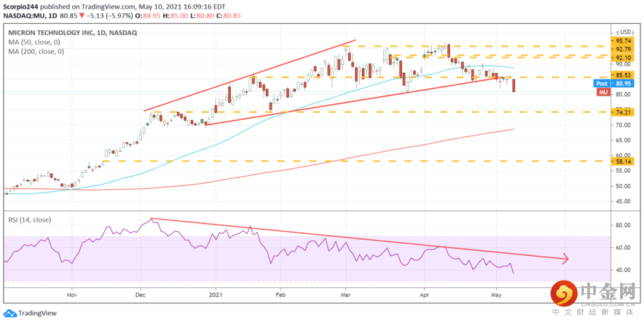
Task: Click the May label on the time axis
Action: [x=497, y=294]
